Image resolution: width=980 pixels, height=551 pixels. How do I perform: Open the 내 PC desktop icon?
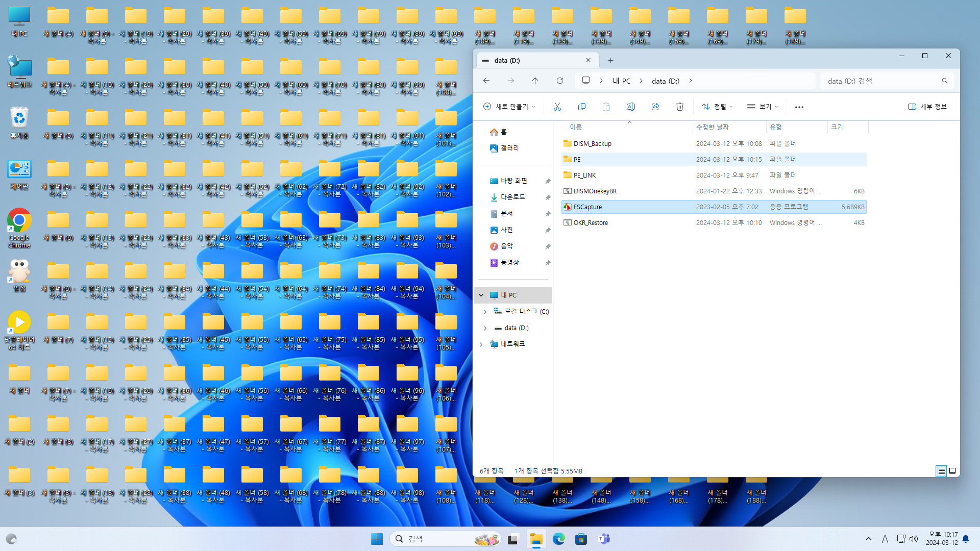[x=19, y=21]
